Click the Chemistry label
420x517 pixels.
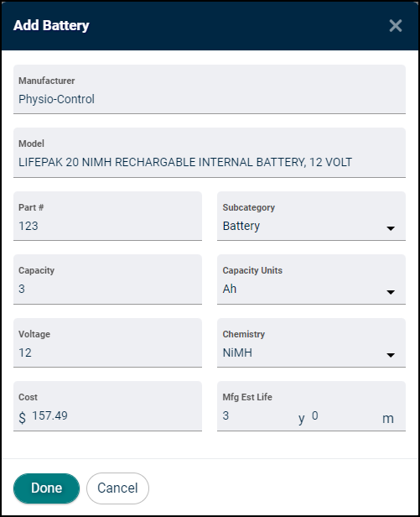click(244, 334)
